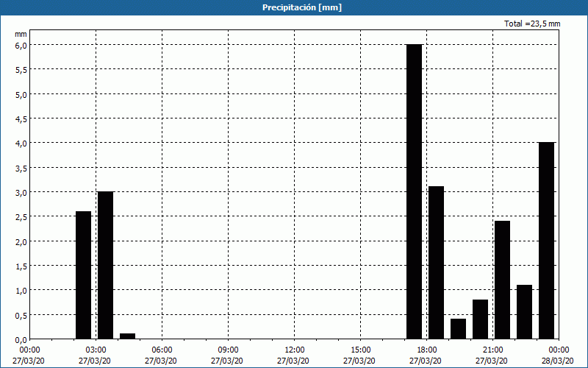588x368 pixels.
Task: Select the 6,0 y-axis label
Action: (x=21, y=45)
